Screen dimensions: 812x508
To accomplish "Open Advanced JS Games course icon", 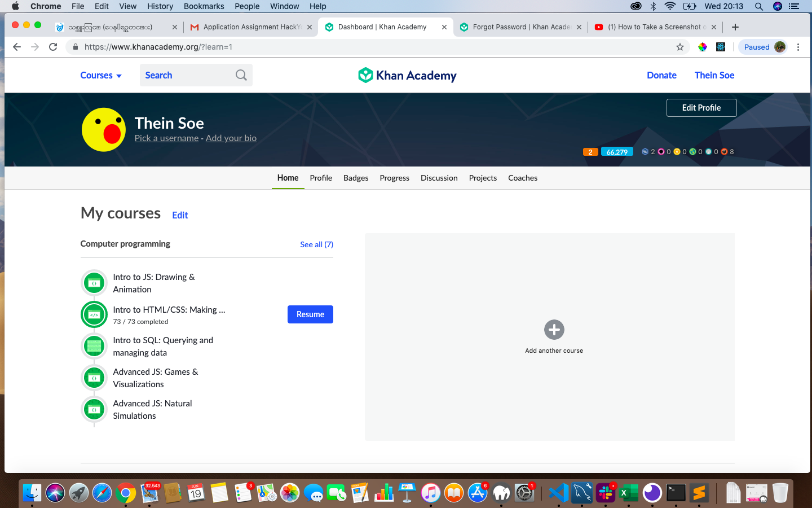I will (94, 378).
